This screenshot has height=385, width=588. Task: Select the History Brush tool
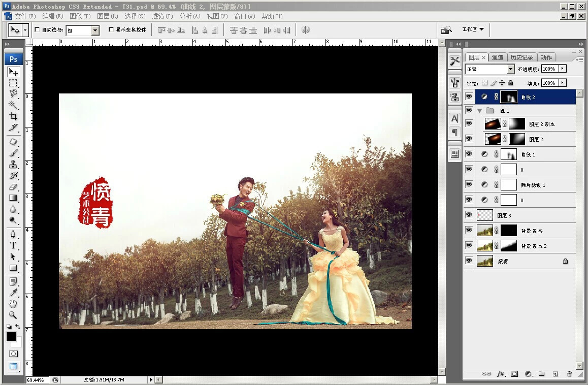click(x=13, y=175)
